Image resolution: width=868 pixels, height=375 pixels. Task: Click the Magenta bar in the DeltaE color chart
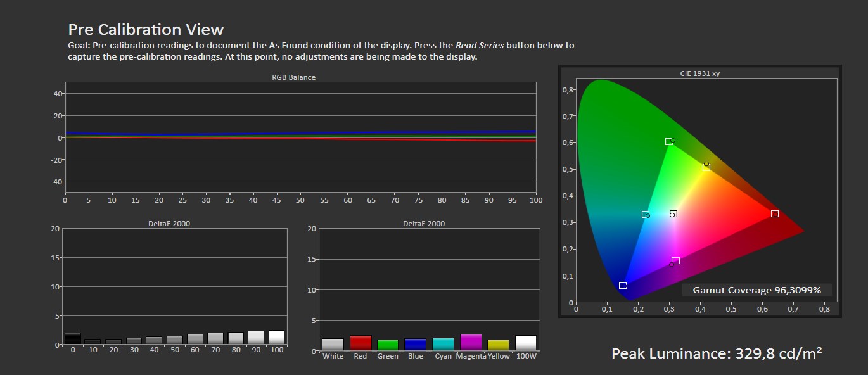(x=471, y=342)
